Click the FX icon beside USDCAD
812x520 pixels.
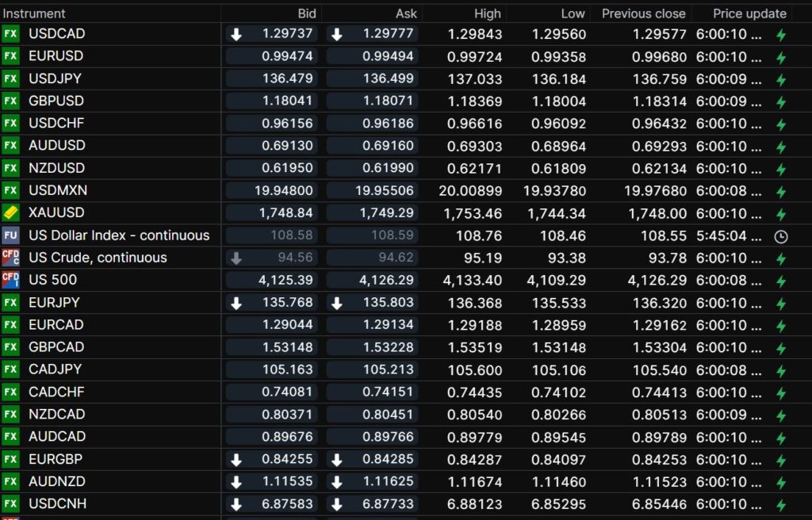coord(10,34)
